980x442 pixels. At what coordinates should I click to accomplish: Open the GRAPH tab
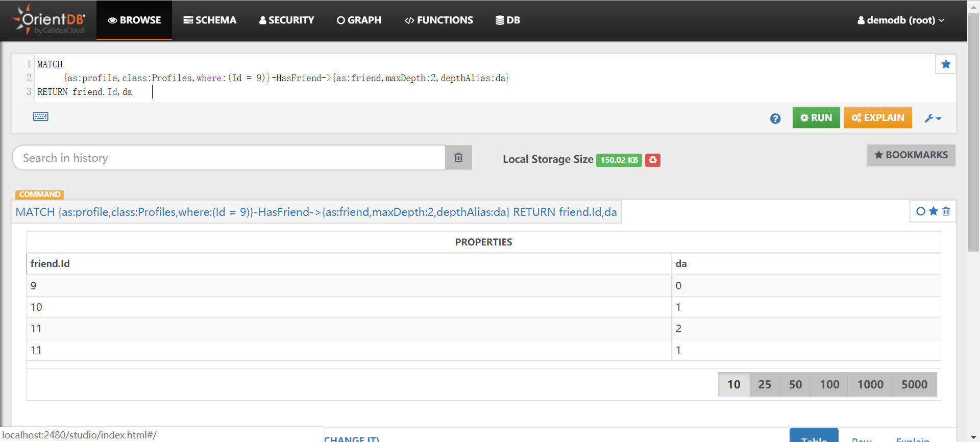(359, 20)
